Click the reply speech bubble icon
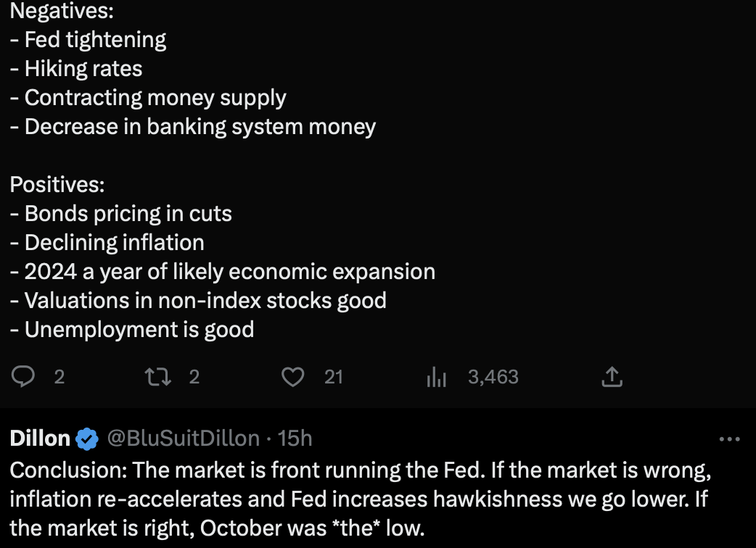Screen dimensions: 756x548 (x=22, y=377)
